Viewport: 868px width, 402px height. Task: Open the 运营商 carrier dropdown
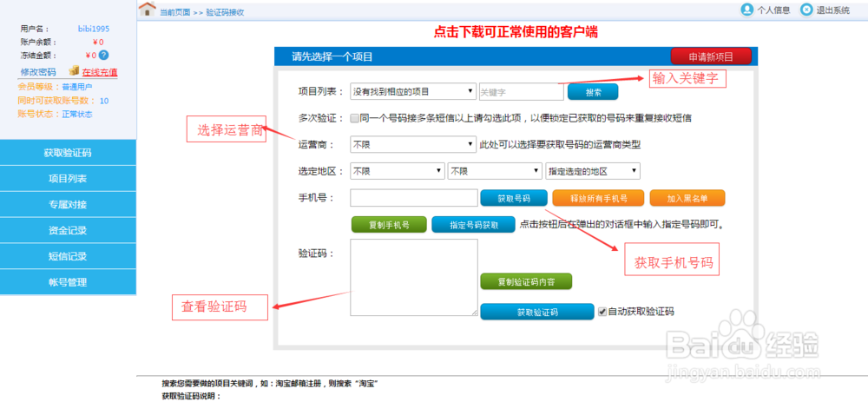(x=413, y=144)
